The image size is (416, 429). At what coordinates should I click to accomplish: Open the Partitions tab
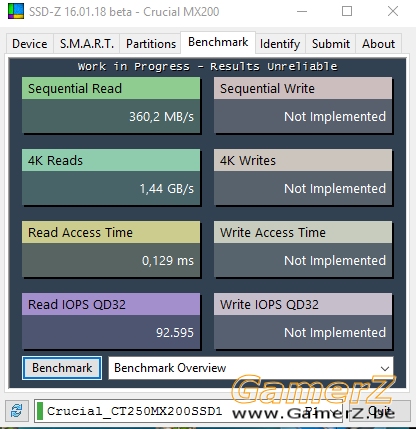(151, 44)
